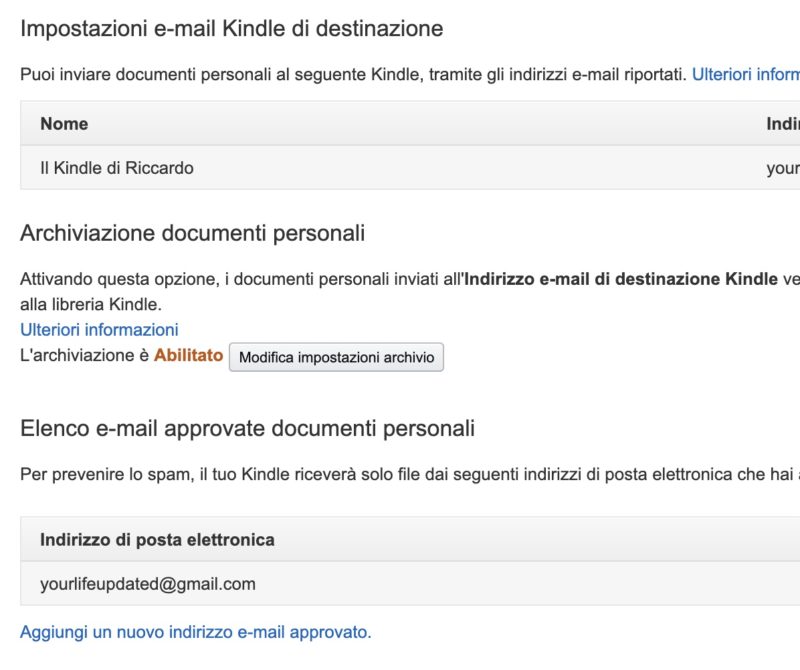Click heading Impostazioni e-mail Kindle di destinazione

[231, 28]
